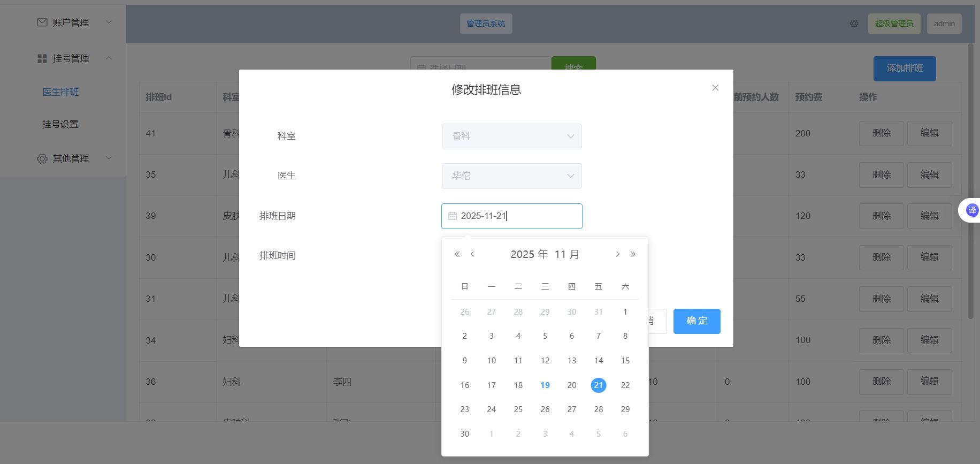The image size is (980, 464).
Task: Click calendar icon in 排班日期 field
Action: (x=453, y=216)
